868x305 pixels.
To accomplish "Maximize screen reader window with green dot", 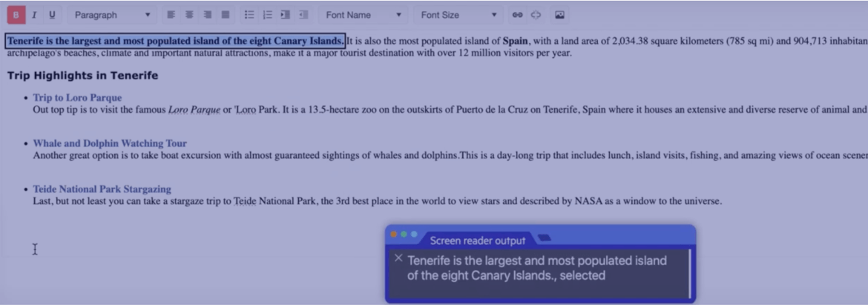I will (x=414, y=235).
